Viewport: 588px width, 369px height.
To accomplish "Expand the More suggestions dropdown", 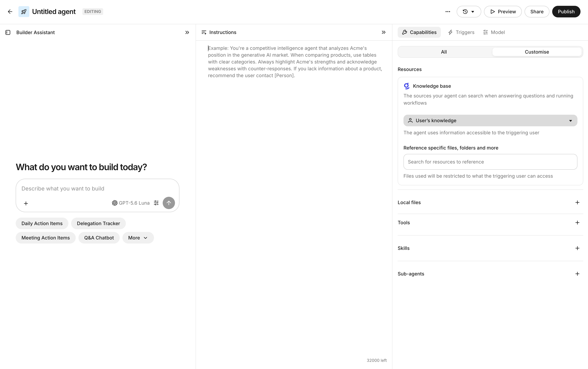I will click(x=138, y=238).
